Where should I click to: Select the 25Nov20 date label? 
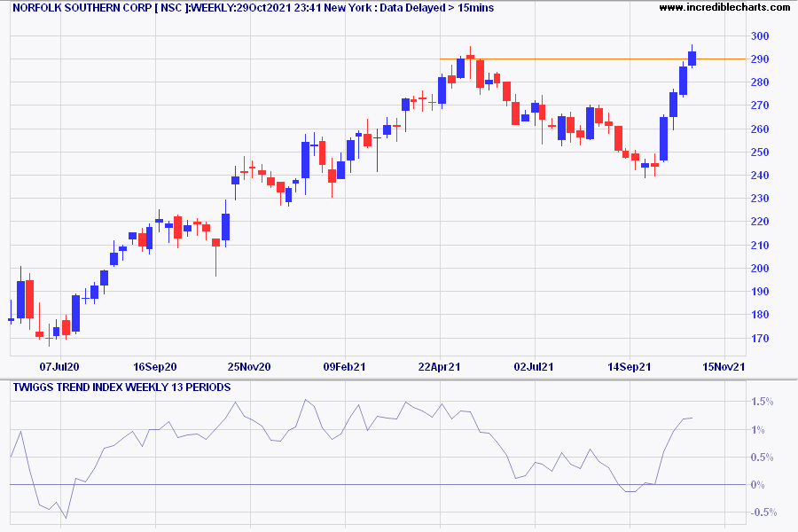tap(249, 366)
